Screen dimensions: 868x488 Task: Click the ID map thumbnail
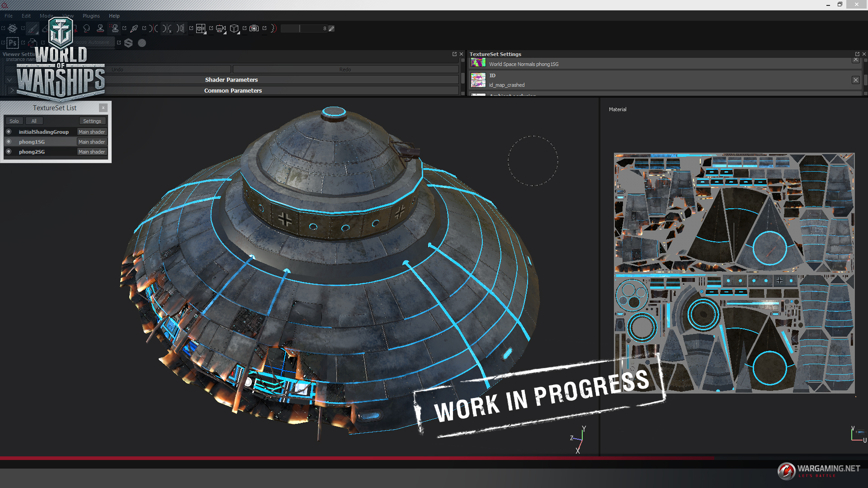tap(478, 80)
